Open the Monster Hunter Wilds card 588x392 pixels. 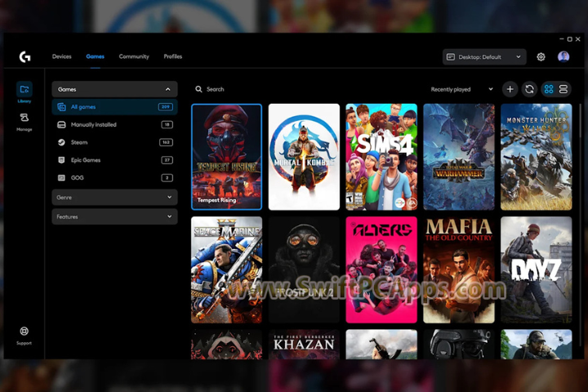point(537,157)
